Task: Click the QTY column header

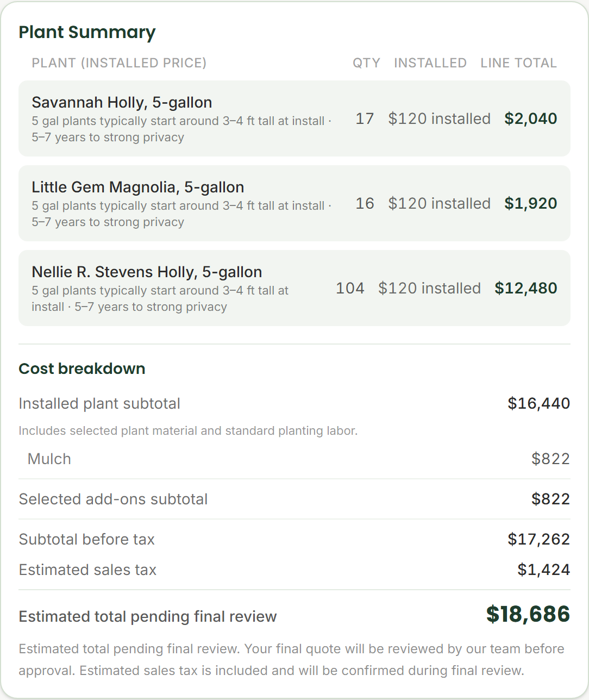Action: (366, 63)
